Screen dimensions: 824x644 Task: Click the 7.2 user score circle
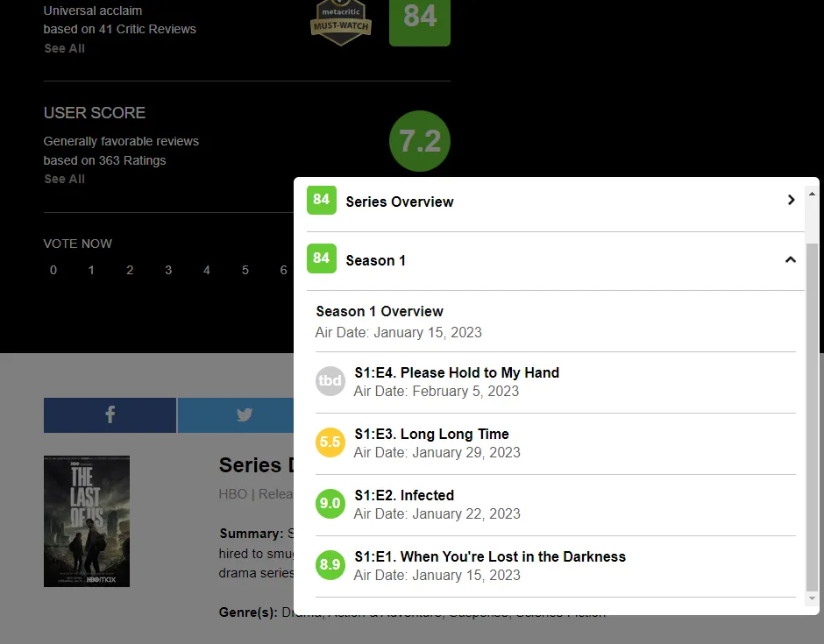click(420, 141)
